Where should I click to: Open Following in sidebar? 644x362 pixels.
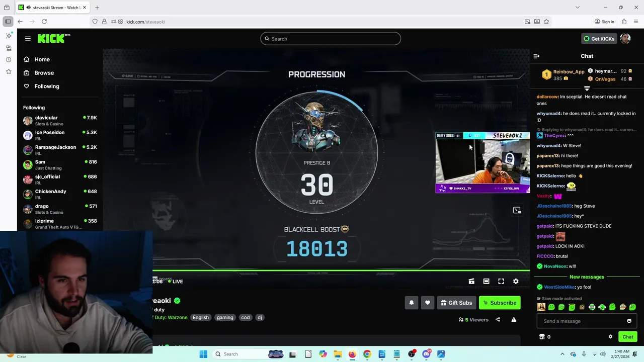47,86
